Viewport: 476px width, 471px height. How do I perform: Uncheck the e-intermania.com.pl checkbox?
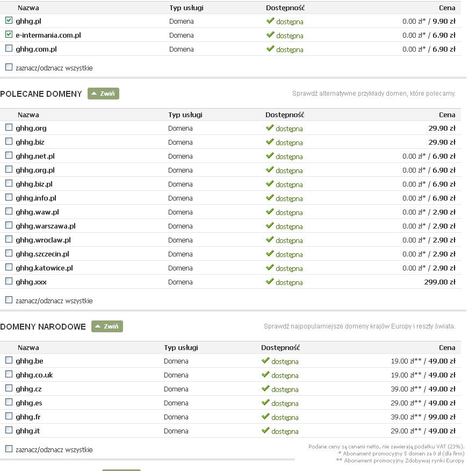[9, 34]
